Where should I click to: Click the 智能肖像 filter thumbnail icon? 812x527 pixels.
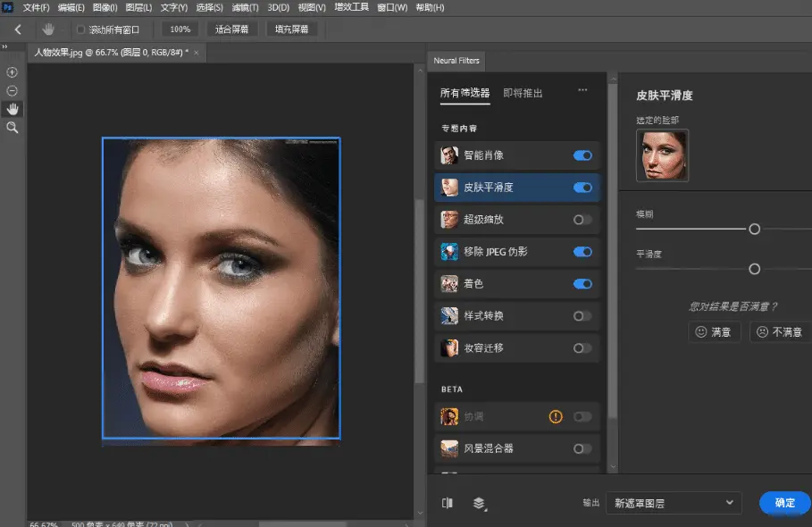pyautogui.click(x=449, y=155)
